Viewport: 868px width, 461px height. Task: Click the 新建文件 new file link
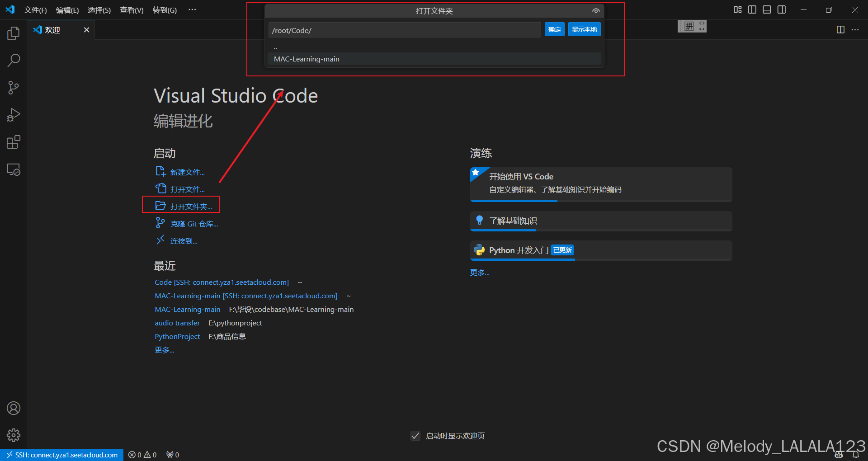pos(187,172)
